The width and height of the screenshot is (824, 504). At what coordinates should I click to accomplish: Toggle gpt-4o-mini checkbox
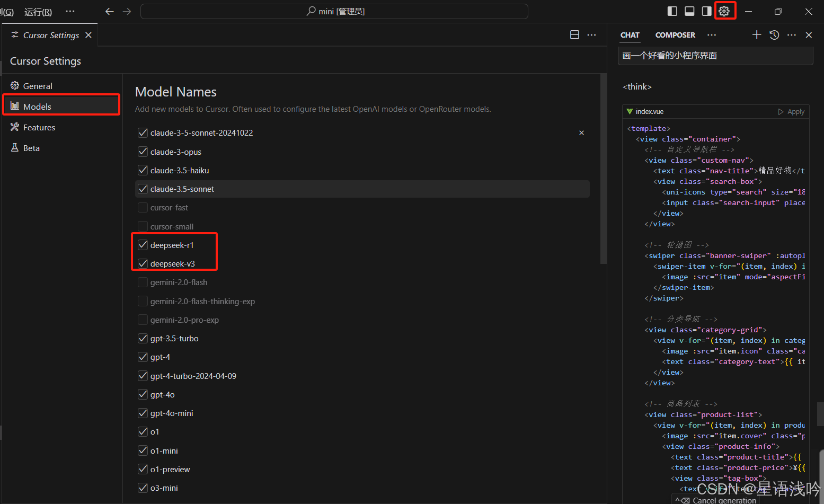tap(143, 413)
